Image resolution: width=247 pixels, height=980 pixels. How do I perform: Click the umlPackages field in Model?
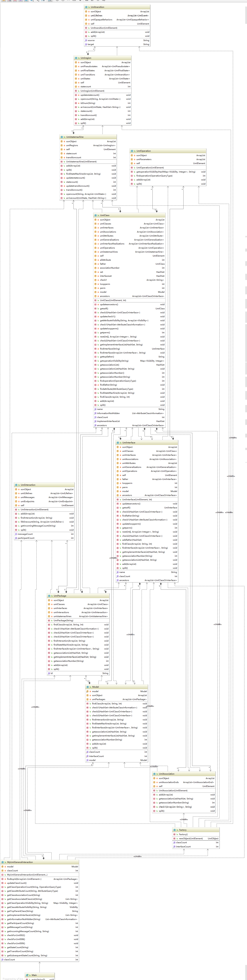116,699
